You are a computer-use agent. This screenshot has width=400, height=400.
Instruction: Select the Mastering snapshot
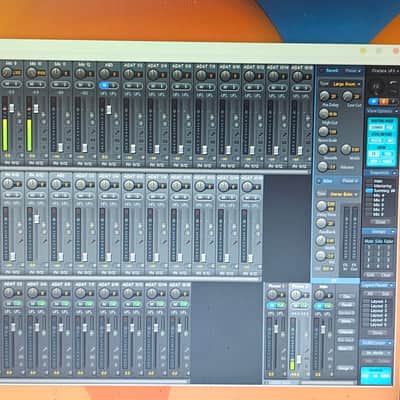[x=382, y=186]
